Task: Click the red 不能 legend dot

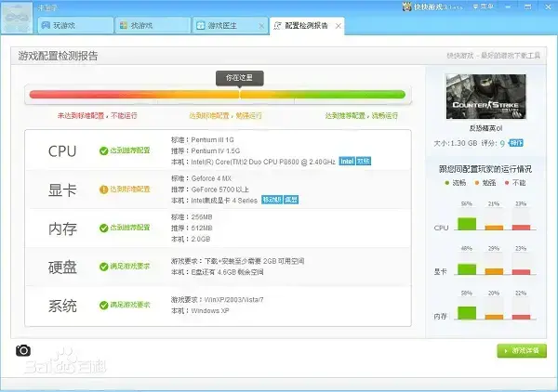Action: coord(507,183)
